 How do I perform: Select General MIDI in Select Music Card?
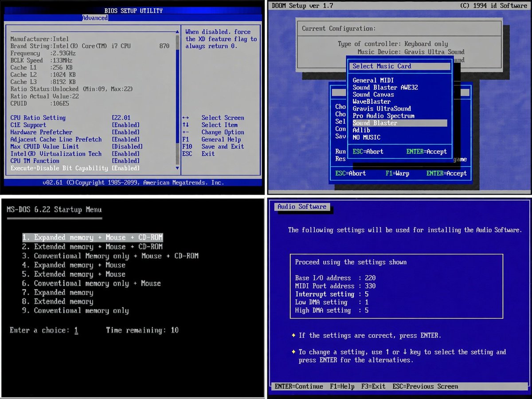coord(373,80)
